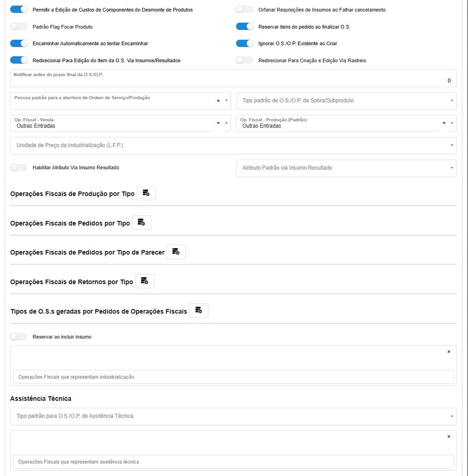
Task: Add entry to Operações Fiscais de Produção por Tipo
Action: click(146, 193)
